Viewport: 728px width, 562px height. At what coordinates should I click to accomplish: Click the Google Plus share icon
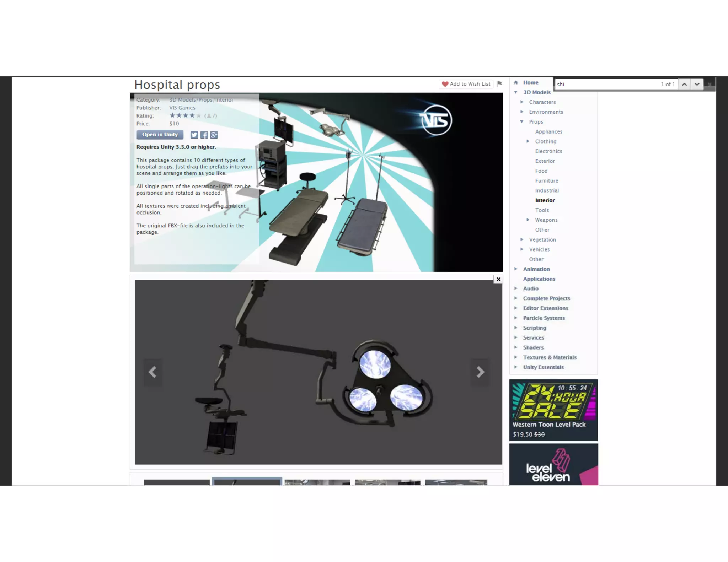click(x=214, y=135)
